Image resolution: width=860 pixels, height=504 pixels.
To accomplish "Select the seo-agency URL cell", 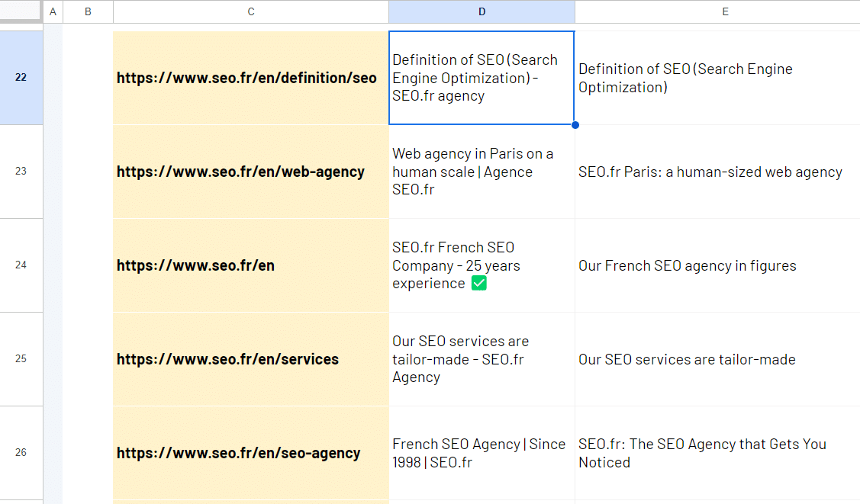I will coord(251,453).
